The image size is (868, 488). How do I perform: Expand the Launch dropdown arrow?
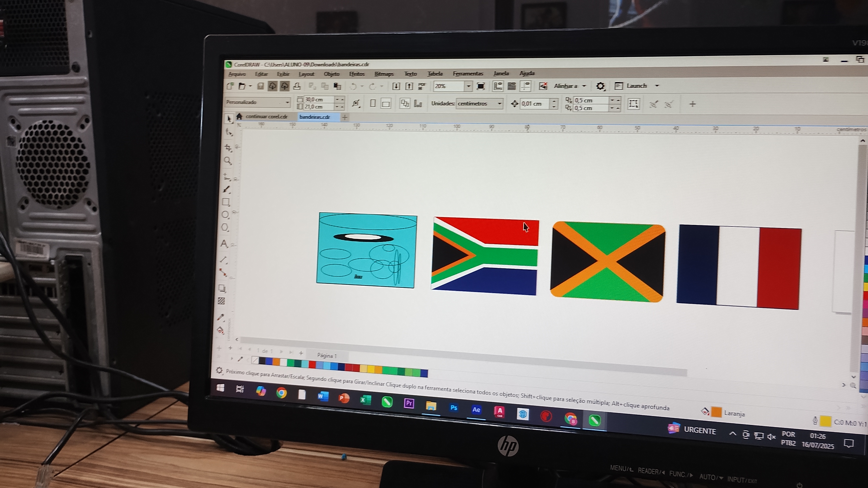(x=657, y=85)
